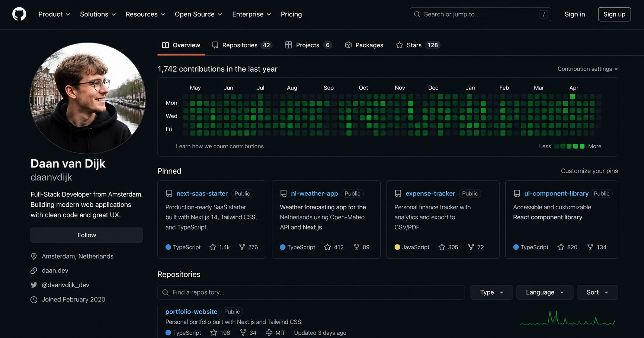Image resolution: width=644 pixels, height=338 pixels.
Task: Open the Packages tab
Action: (364, 45)
